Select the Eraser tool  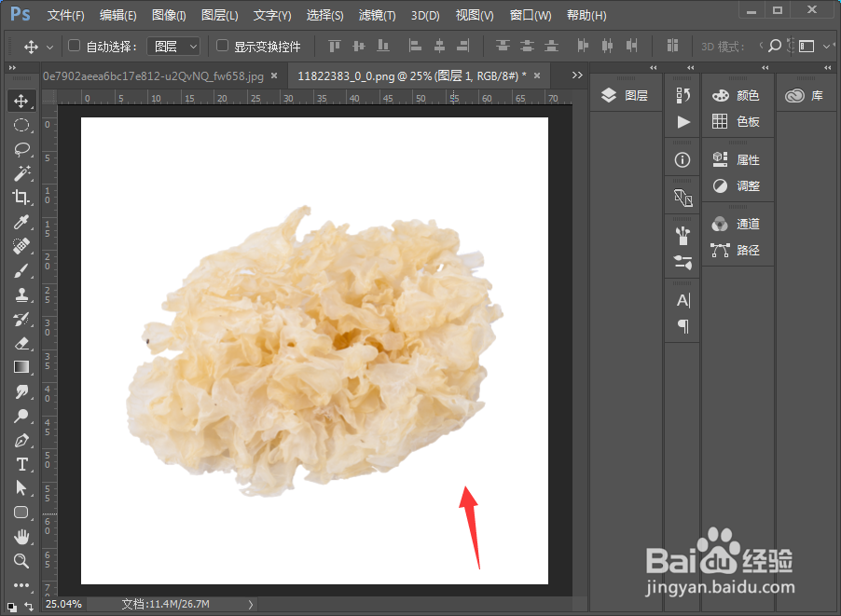[21, 343]
